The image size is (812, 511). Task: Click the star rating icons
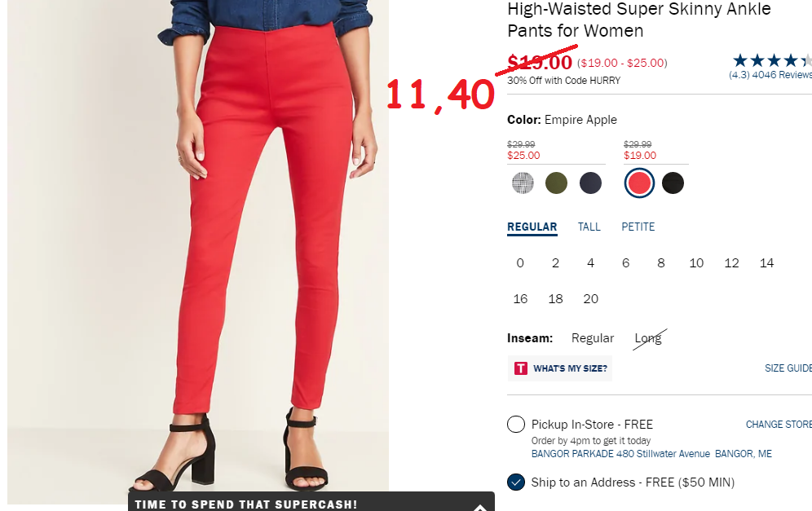coord(771,60)
